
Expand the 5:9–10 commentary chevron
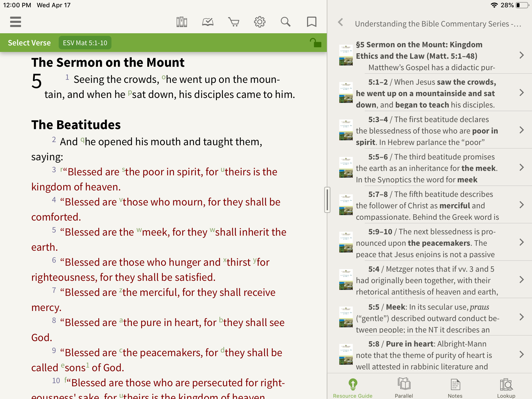(521, 242)
